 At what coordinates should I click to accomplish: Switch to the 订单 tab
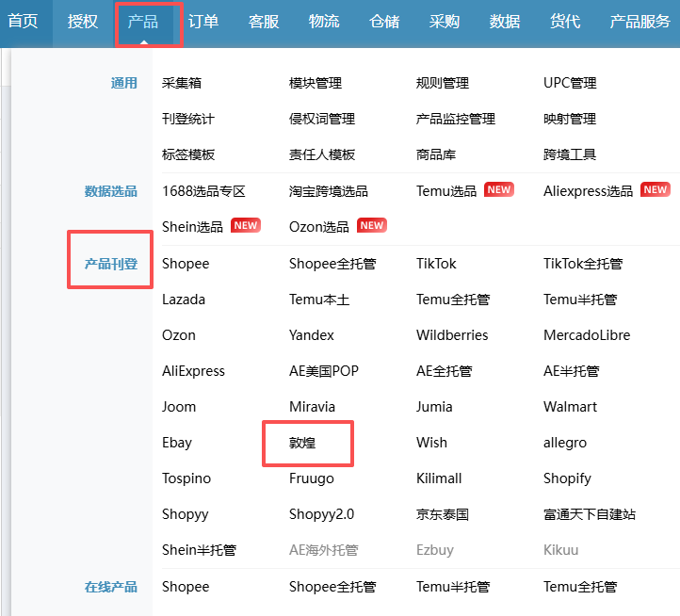(x=202, y=21)
